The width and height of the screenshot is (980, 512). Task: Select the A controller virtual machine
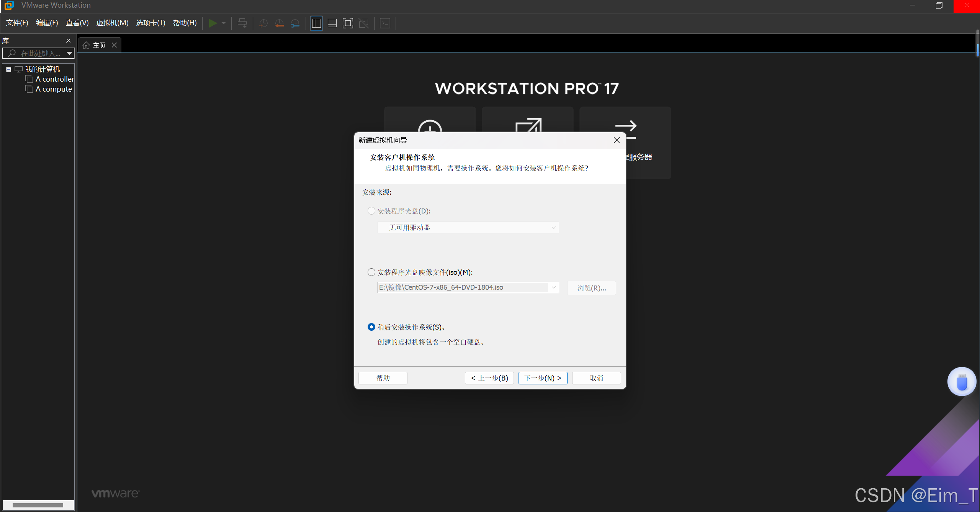(x=54, y=79)
